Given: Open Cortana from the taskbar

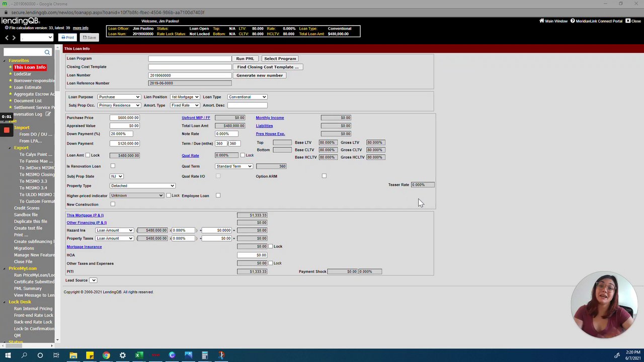Looking at the screenshot, I should pos(40,355).
